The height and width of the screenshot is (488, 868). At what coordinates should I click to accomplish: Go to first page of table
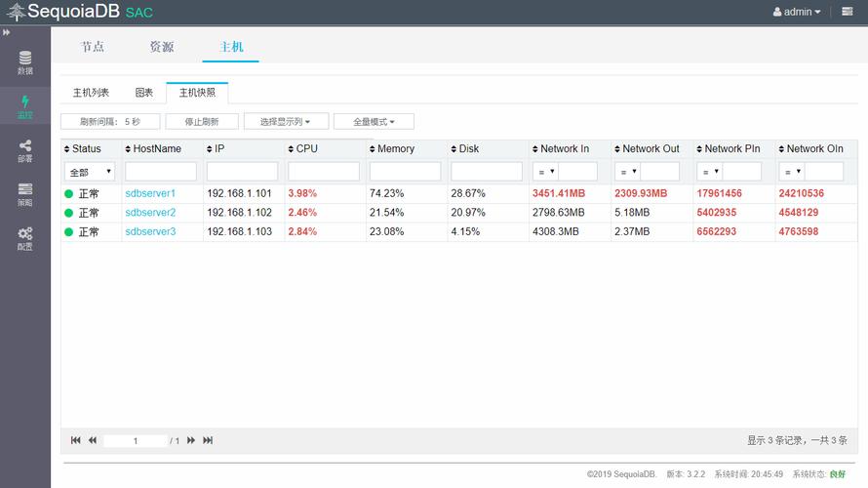pyautogui.click(x=76, y=440)
